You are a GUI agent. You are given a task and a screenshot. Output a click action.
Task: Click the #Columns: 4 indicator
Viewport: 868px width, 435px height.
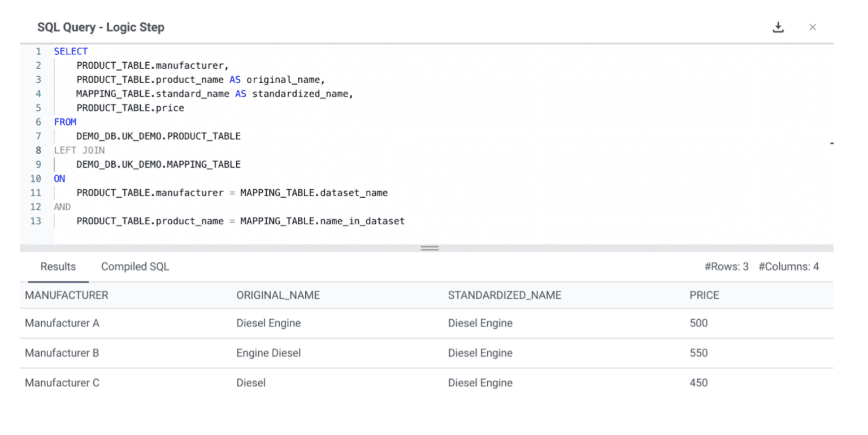tap(789, 266)
